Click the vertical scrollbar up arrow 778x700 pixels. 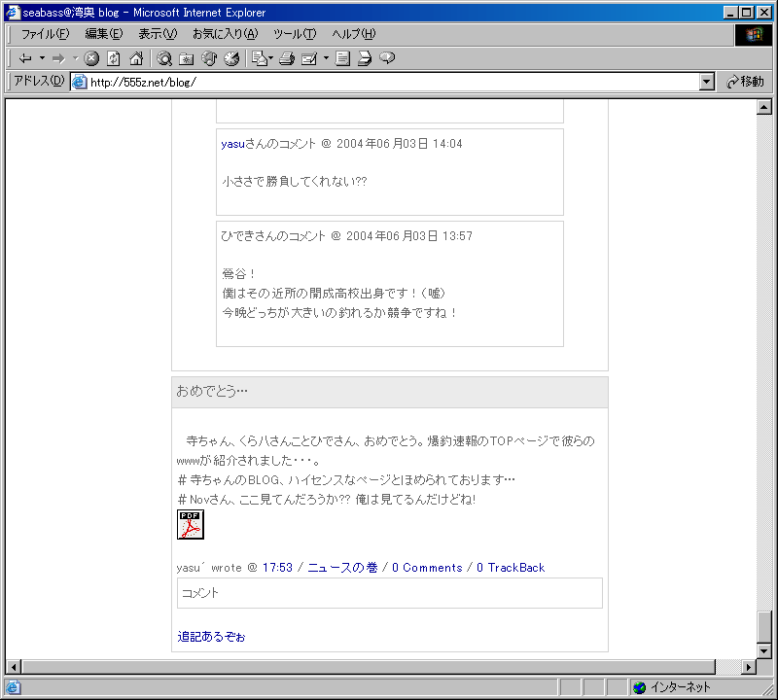pyautogui.click(x=764, y=107)
